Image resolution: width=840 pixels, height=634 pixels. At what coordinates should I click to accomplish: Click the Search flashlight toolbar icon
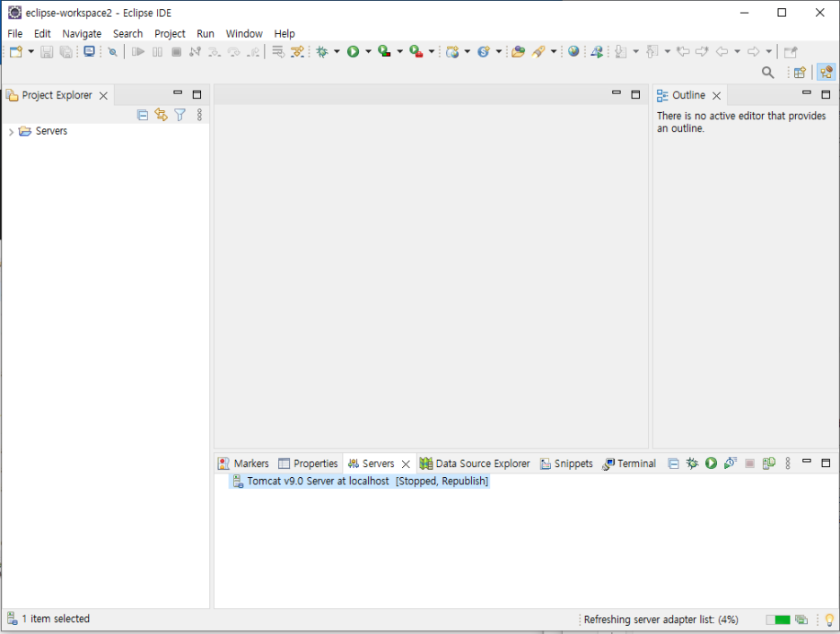coord(538,52)
